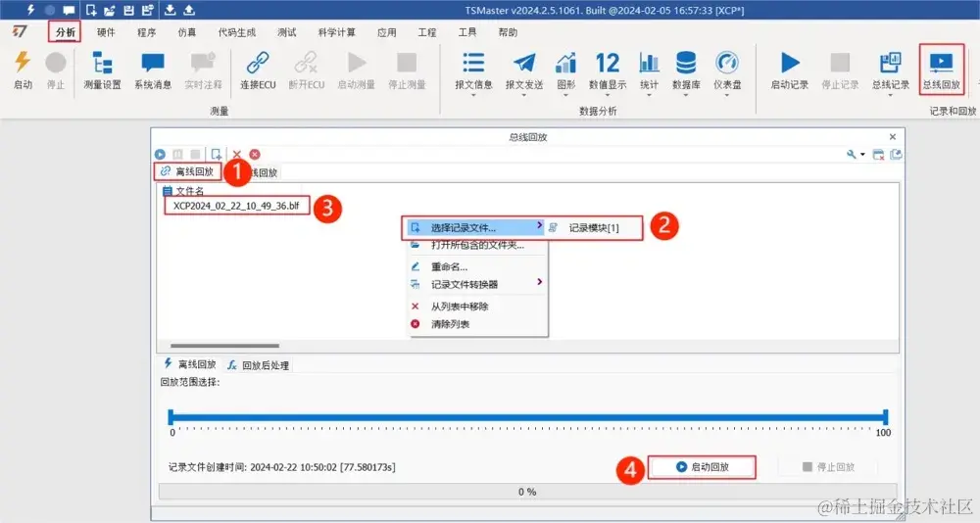Click the pop-out window icon at top right
The height and width of the screenshot is (523, 980).
pyautogui.click(x=897, y=155)
